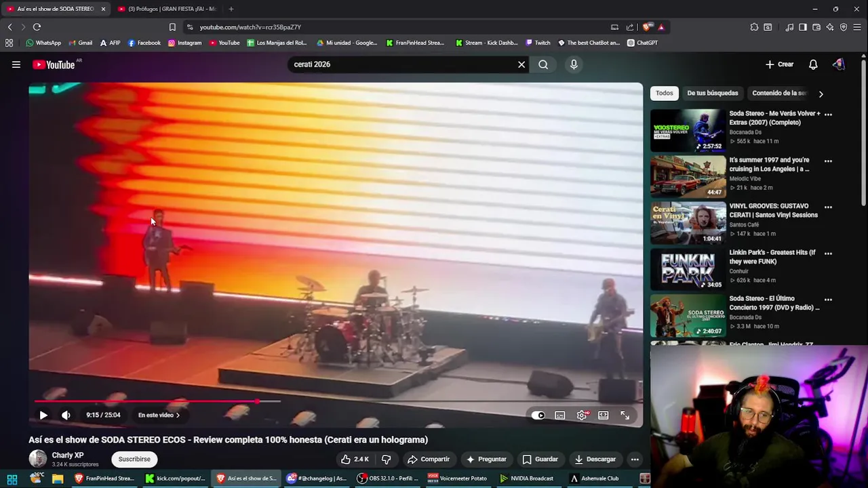Open the Charly XP channel name link

coord(68,455)
